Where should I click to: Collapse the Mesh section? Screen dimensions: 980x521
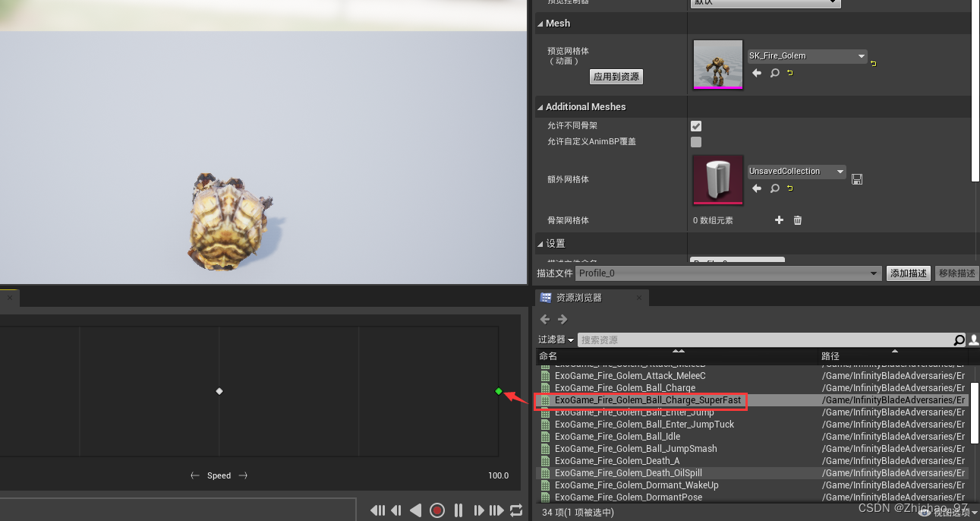pyautogui.click(x=540, y=24)
